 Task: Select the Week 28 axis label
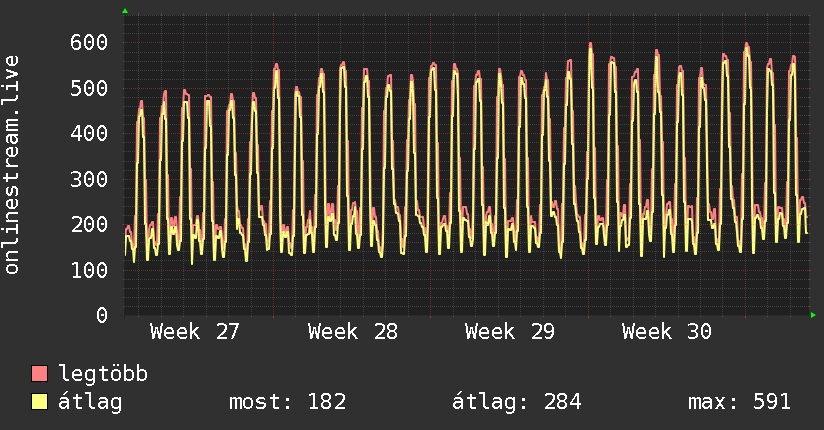[x=353, y=332]
